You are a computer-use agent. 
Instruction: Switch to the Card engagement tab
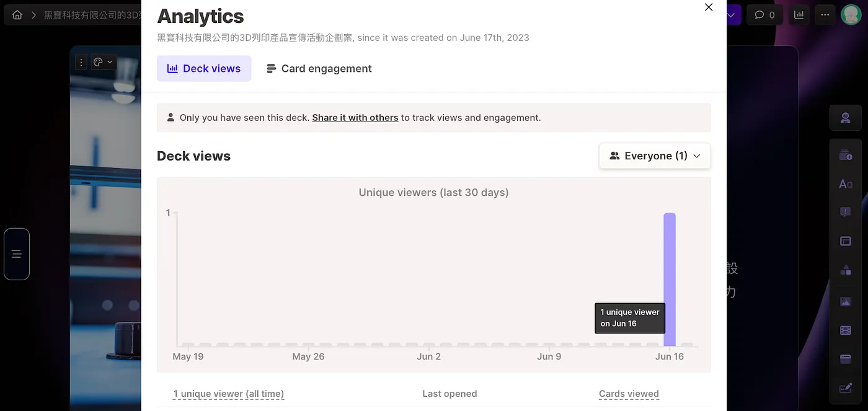pos(319,69)
